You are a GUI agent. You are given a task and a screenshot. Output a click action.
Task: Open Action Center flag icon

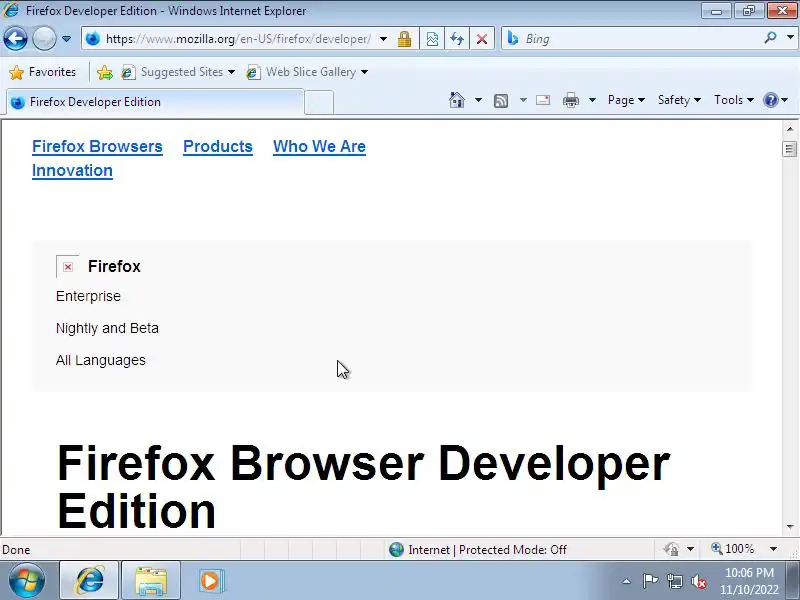pyautogui.click(x=650, y=581)
